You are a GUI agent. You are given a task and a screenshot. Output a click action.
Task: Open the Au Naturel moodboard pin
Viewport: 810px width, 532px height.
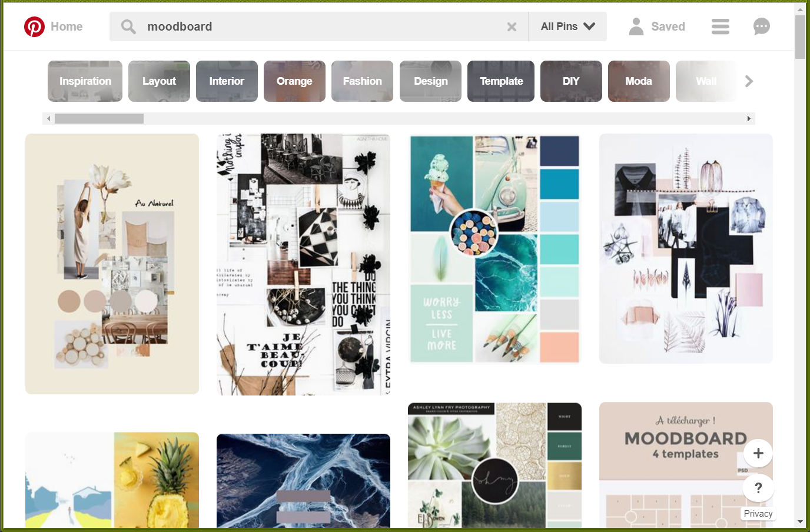(112, 264)
